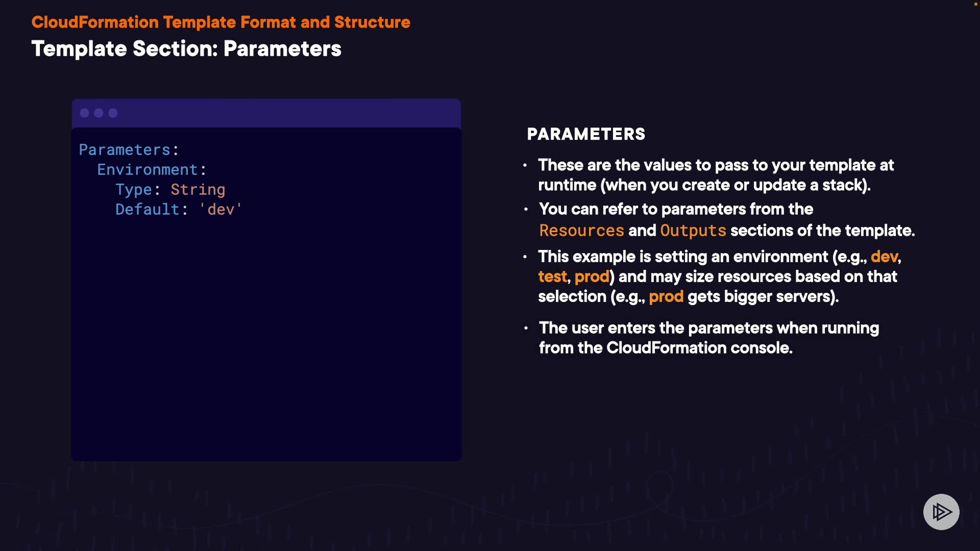Click the first dot in code window header
980x551 pixels.
85,113
